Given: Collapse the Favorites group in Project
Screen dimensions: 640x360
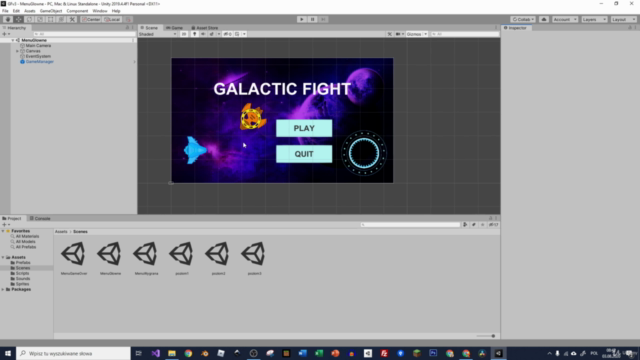Looking at the screenshot, I should point(3,231).
